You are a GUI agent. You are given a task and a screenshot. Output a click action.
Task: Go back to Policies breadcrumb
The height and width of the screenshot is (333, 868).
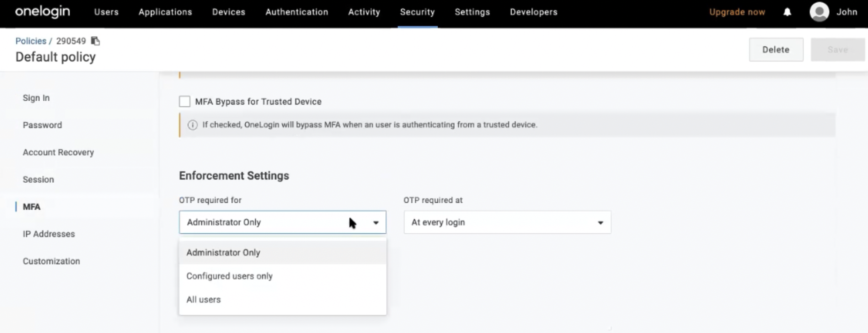31,41
